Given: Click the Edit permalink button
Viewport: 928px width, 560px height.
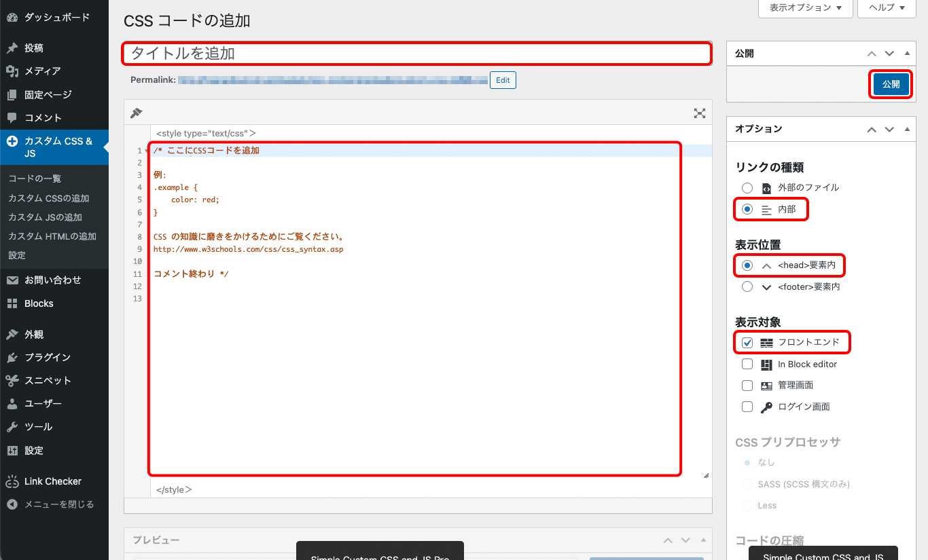Looking at the screenshot, I should pos(503,80).
